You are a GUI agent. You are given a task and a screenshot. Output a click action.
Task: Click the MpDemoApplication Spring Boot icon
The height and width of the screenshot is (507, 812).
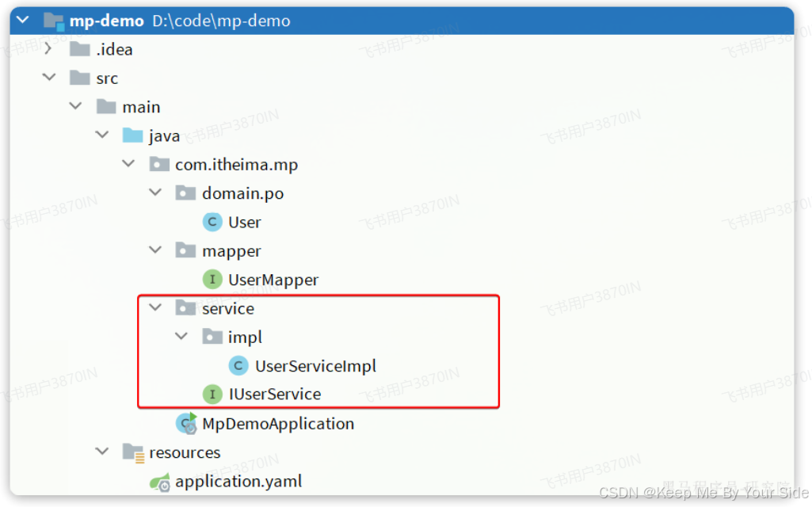[x=185, y=423]
